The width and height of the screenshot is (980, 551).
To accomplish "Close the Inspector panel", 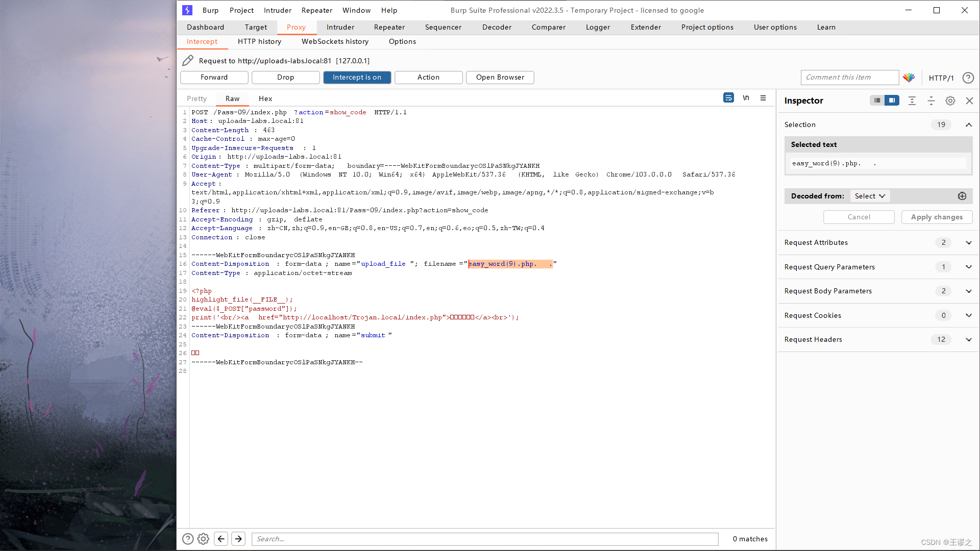I will point(969,101).
